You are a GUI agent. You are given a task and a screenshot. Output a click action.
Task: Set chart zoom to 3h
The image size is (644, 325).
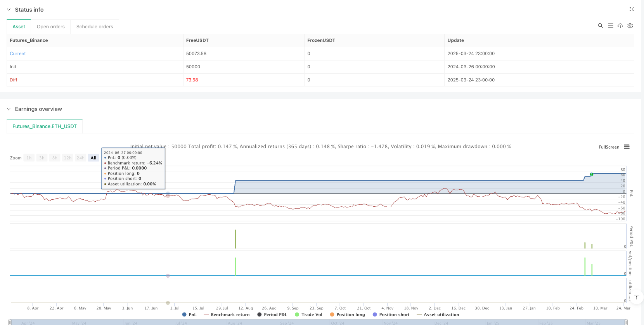[x=42, y=158]
